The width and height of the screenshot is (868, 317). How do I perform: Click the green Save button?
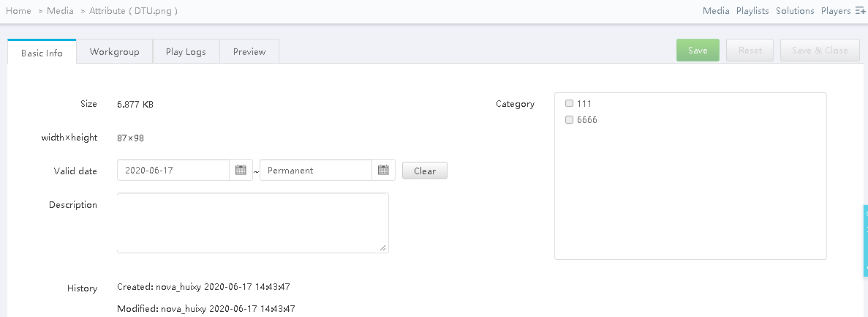point(698,50)
